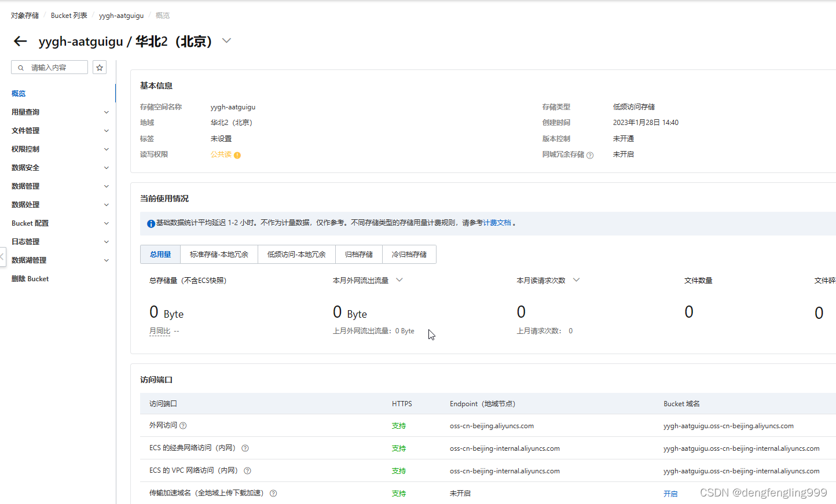The width and height of the screenshot is (836, 504).
Task: Click the 总存储量 (不含ECS快照) label
Action: click(x=188, y=281)
